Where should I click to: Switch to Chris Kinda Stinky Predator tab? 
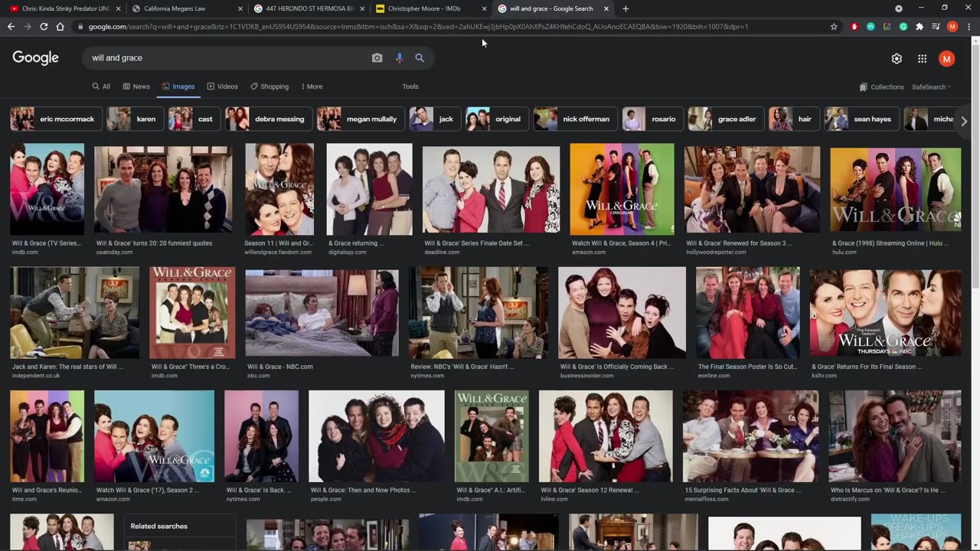pyautogui.click(x=62, y=8)
